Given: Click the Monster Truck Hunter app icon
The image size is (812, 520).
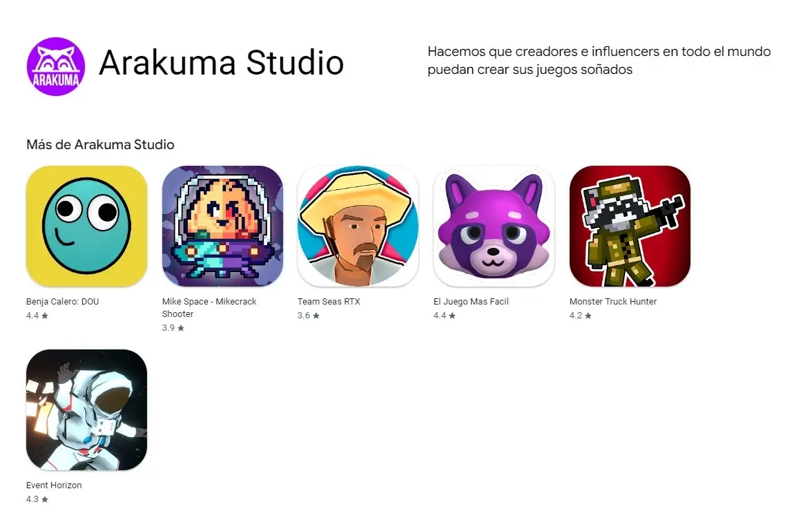Looking at the screenshot, I should [x=630, y=227].
